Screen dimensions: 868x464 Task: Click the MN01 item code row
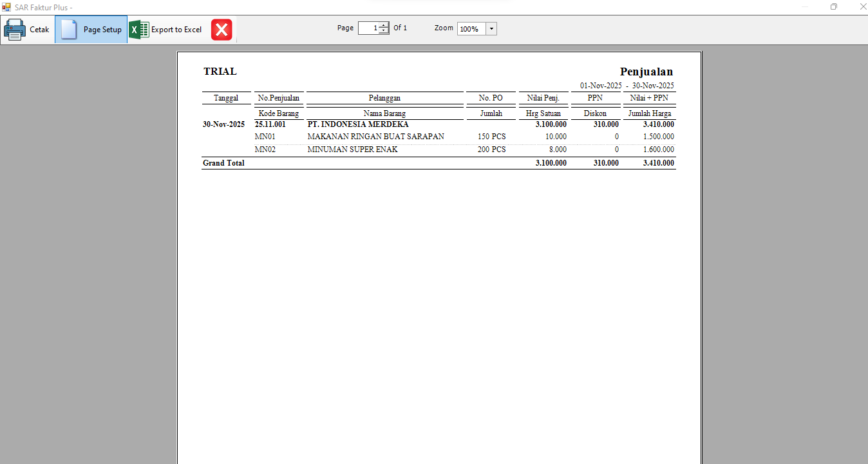pyautogui.click(x=265, y=137)
